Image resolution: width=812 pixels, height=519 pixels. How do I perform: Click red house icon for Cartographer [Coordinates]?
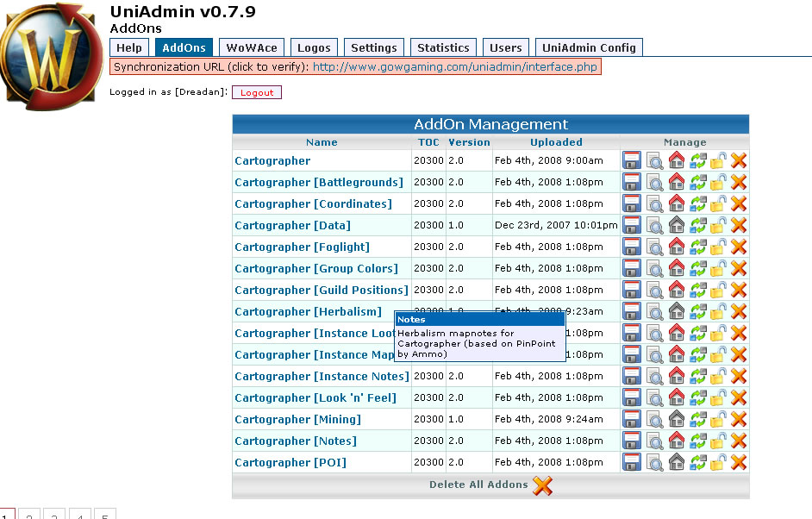click(x=677, y=203)
